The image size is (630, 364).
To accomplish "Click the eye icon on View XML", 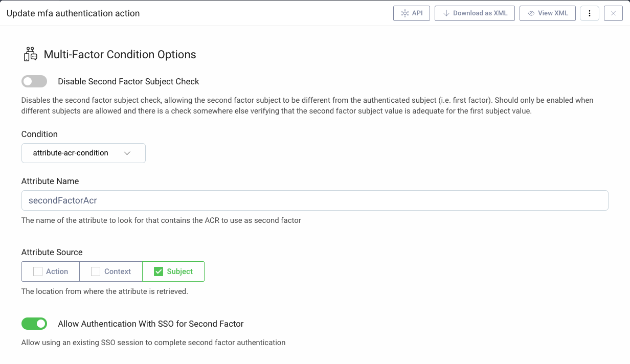I will coord(530,13).
